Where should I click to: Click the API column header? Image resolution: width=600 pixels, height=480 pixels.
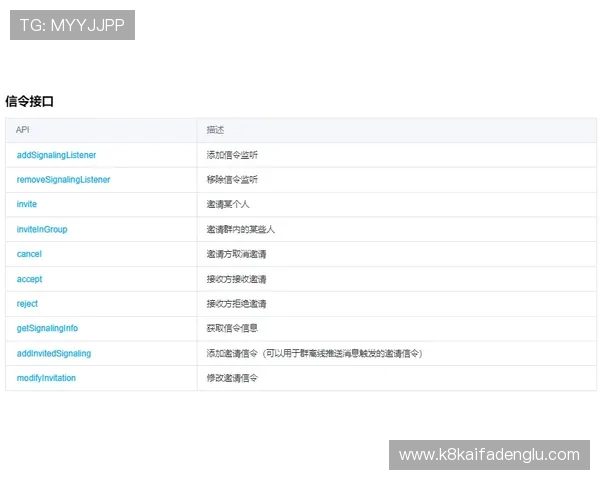pos(23,130)
